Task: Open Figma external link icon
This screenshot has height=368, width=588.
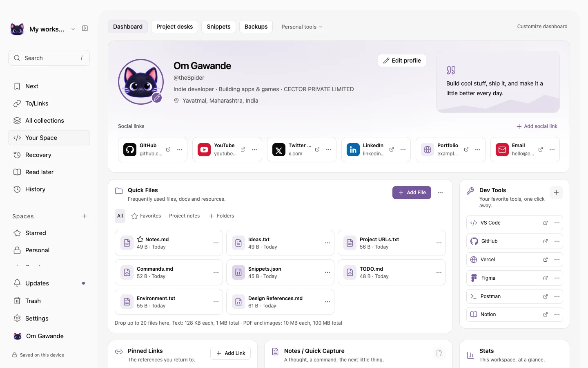Action: coord(546,278)
